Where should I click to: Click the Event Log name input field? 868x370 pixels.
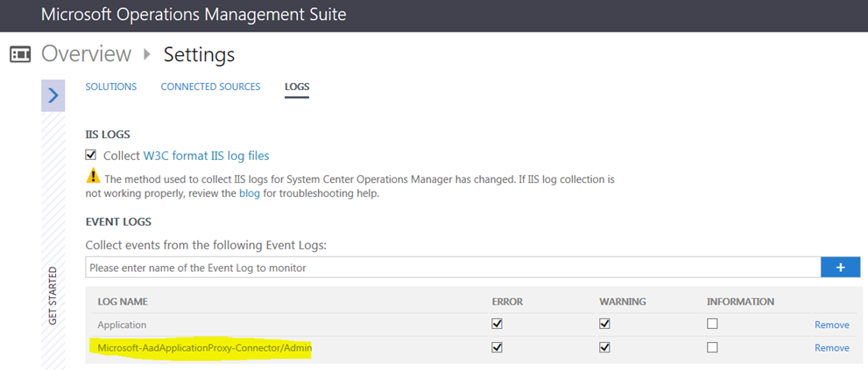[453, 268]
